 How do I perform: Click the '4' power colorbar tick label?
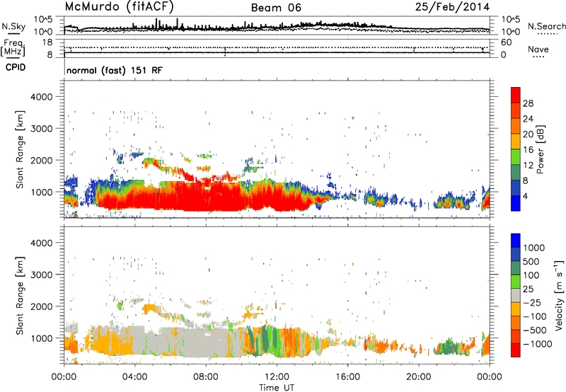coord(525,197)
